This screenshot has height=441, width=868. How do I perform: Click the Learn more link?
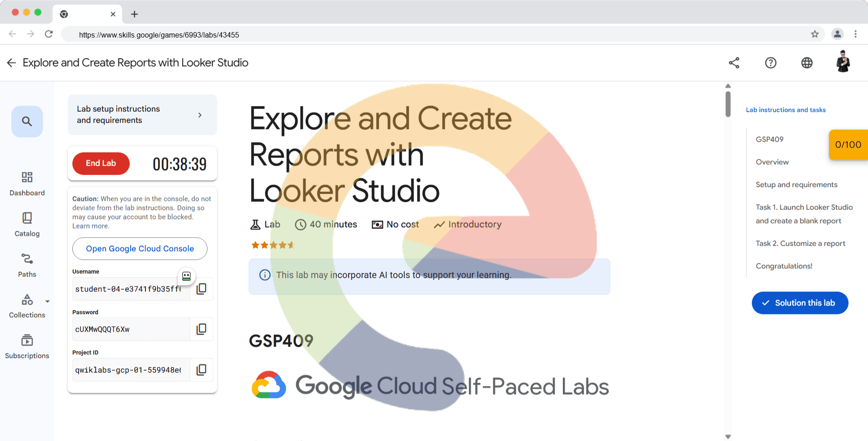(90, 226)
